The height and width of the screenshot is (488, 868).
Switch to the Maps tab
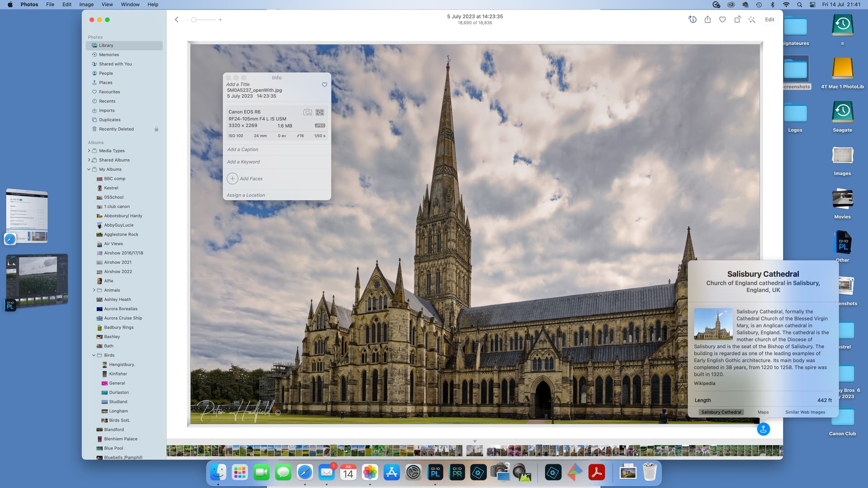point(763,412)
